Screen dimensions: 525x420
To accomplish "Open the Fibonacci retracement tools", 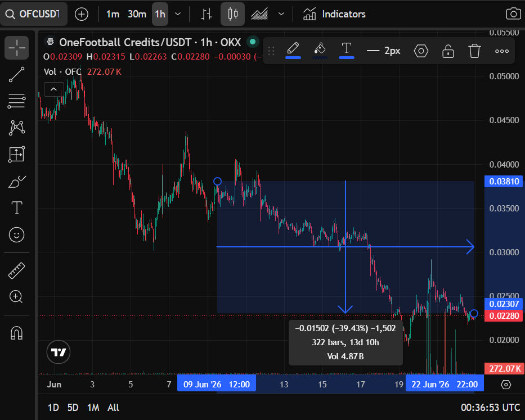I will pos(16,101).
